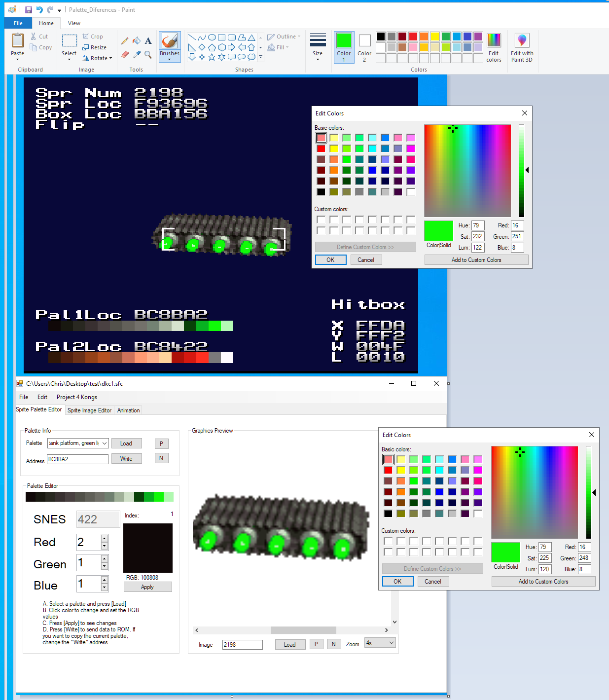Switch to the Sprite Image Editor tab
The height and width of the screenshot is (700, 609).
point(89,410)
